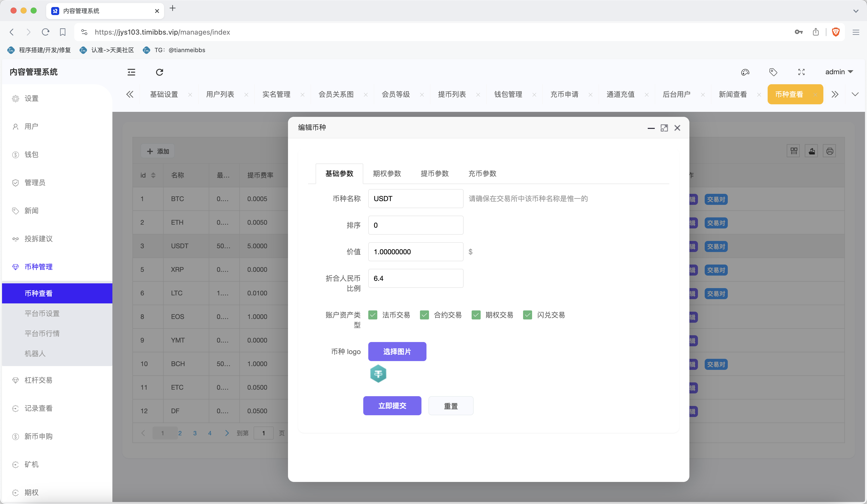Screen dimensions: 867x504
Task: Click 交易对 button in BTC row
Action: [716, 199]
